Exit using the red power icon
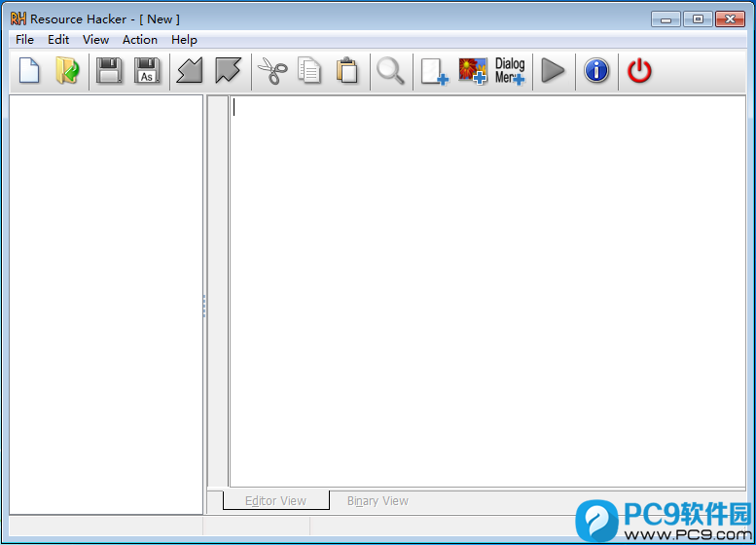Image resolution: width=756 pixels, height=545 pixels. (639, 71)
